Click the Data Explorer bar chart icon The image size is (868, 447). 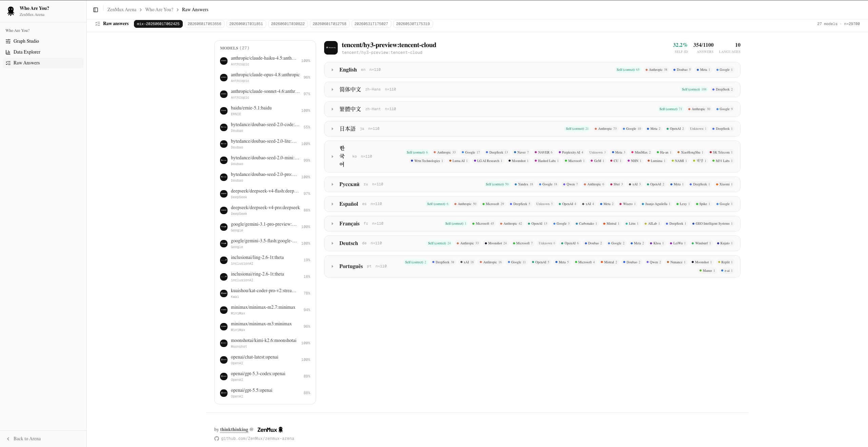click(8, 52)
